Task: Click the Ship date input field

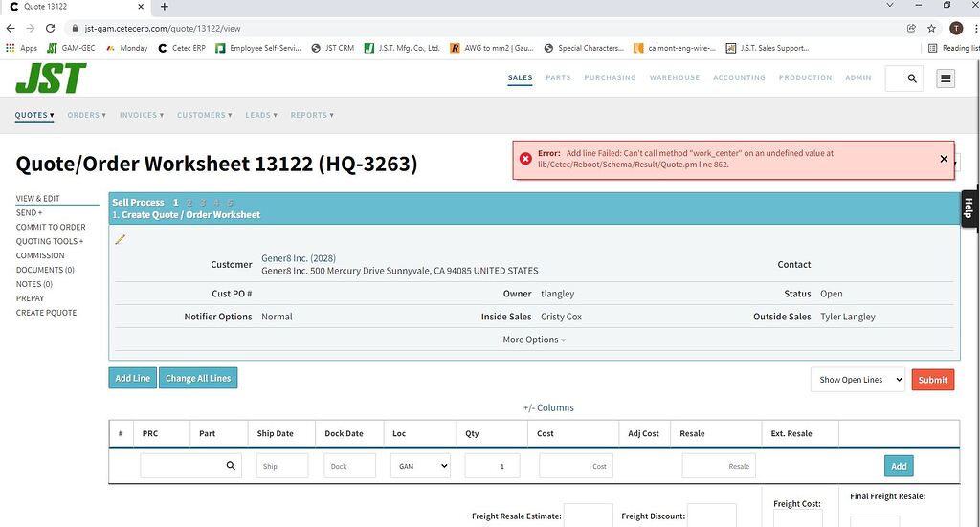Action: pos(282,466)
